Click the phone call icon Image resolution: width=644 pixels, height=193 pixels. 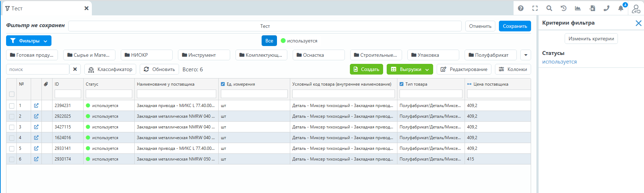(606, 8)
